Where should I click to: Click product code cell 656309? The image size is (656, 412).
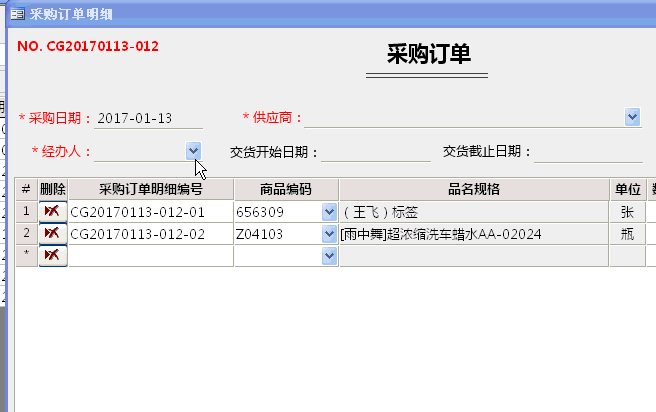[278, 212]
